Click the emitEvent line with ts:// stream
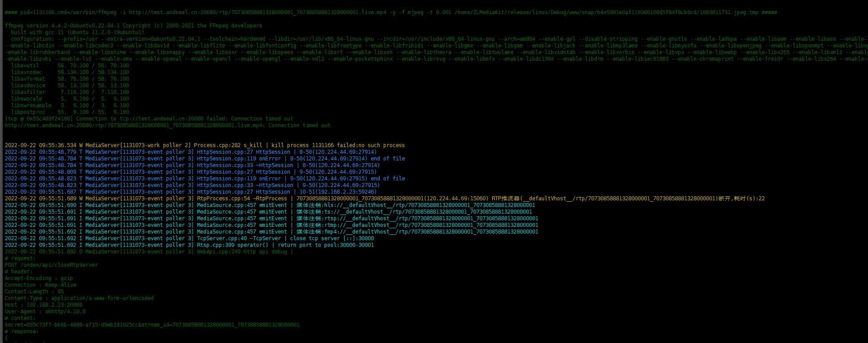Screen dimensions: 868x343 click(x=269, y=212)
